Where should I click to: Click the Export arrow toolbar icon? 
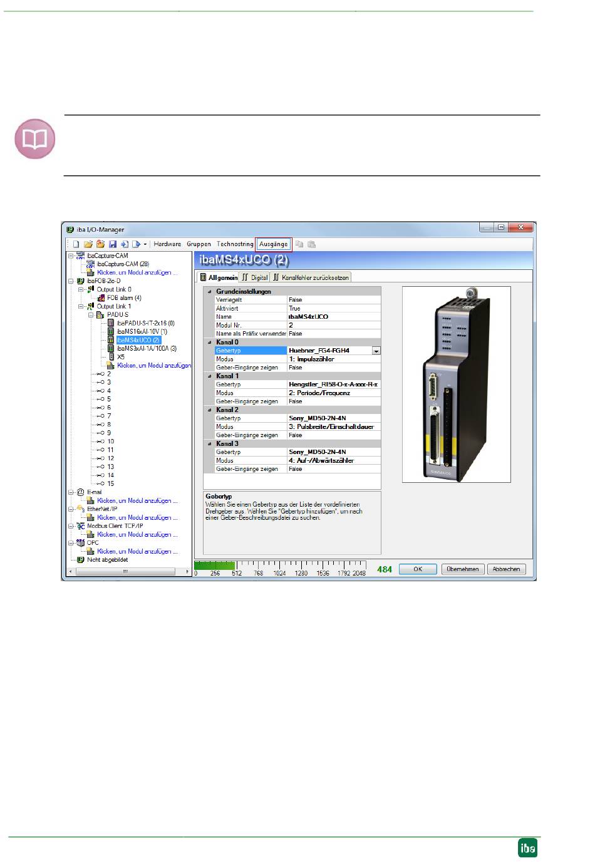[136, 244]
